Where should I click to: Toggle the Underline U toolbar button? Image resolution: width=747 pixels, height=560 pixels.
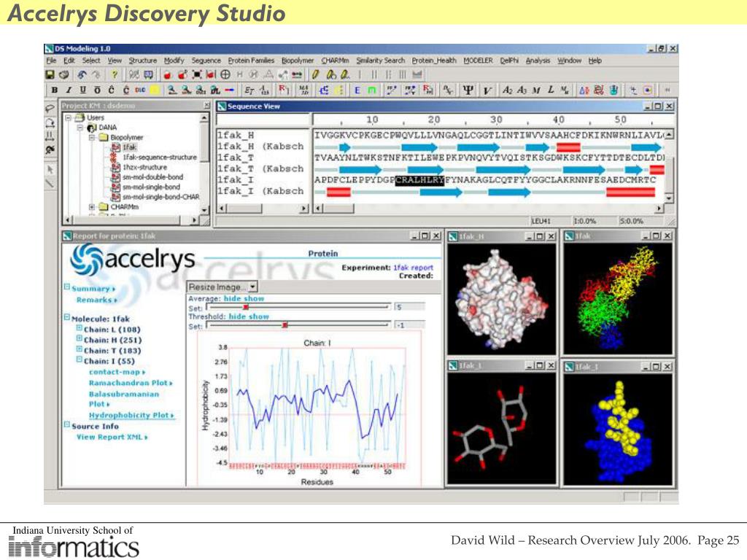83,90
